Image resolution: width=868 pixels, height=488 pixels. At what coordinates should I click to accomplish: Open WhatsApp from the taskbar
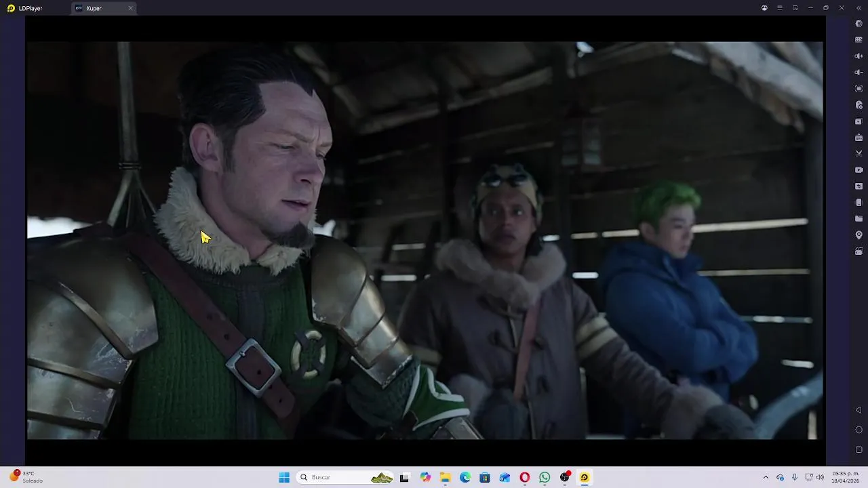(x=545, y=477)
